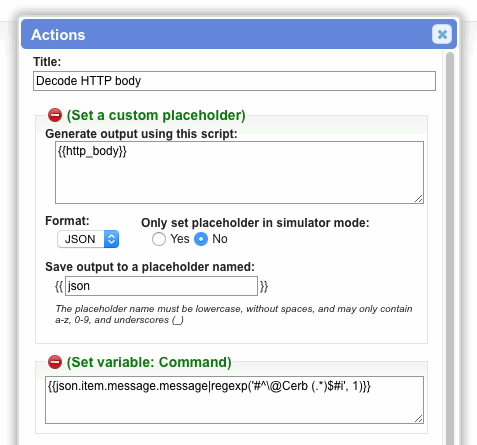Remove the Set a custom placeholder action
This screenshot has width=477, height=445.
click(x=55, y=115)
